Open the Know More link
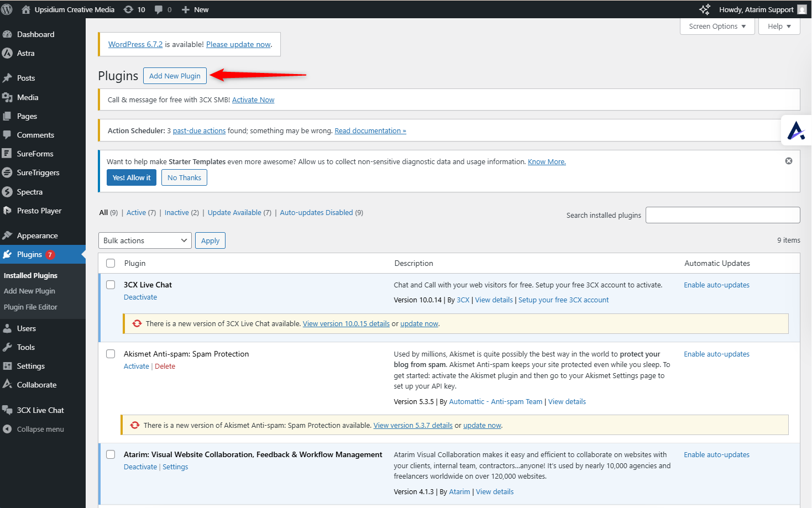This screenshot has height=508, width=812. (x=547, y=161)
